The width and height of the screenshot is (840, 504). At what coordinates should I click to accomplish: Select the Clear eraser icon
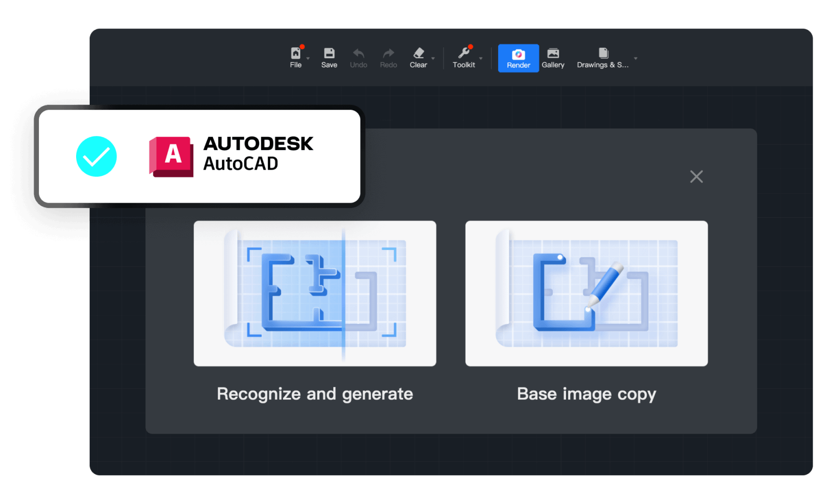click(418, 54)
